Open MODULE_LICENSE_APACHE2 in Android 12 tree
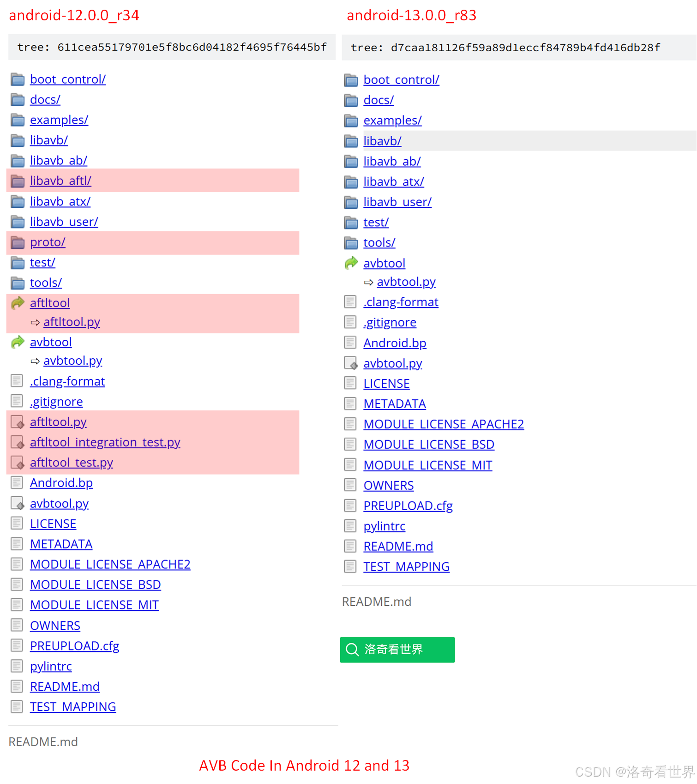 (110, 565)
